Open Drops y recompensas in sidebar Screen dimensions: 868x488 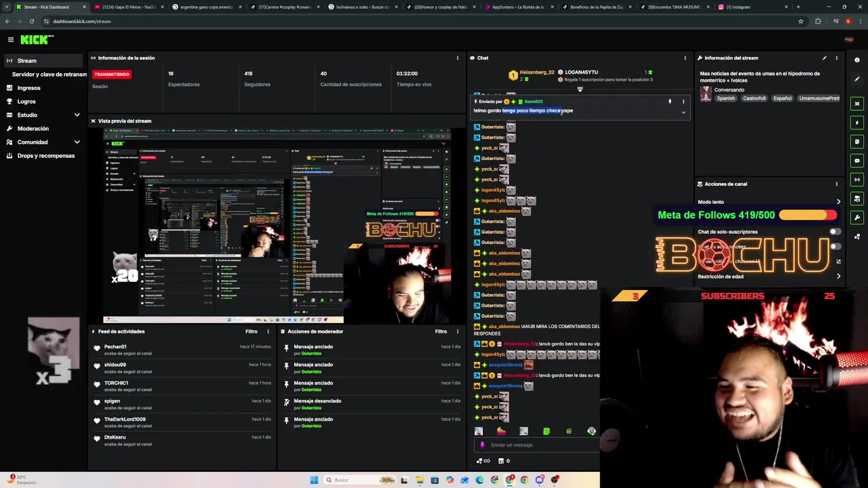click(46, 156)
